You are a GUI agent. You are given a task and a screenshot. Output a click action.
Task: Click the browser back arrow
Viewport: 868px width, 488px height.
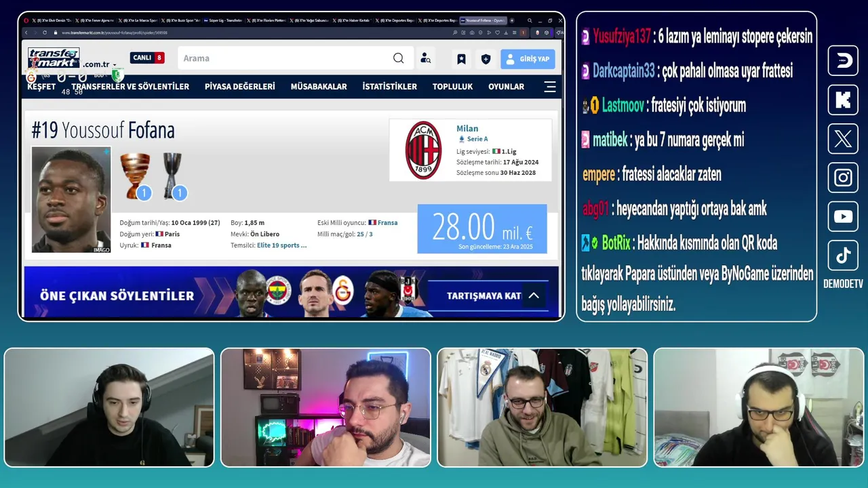tap(26, 33)
